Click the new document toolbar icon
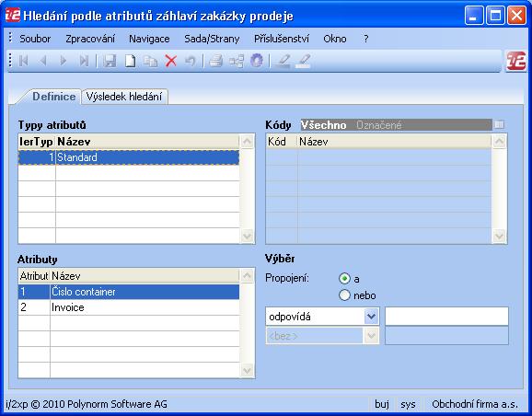Viewport: 532px width, 416px height. coord(131,61)
